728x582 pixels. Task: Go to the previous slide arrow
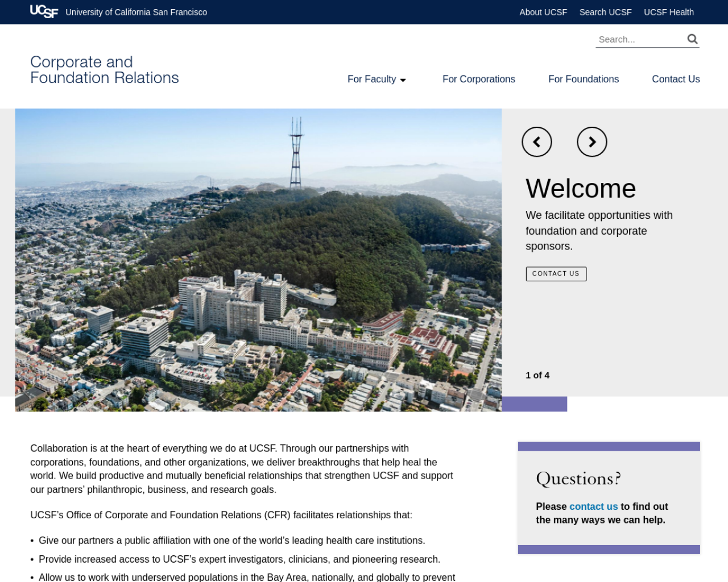(536, 142)
